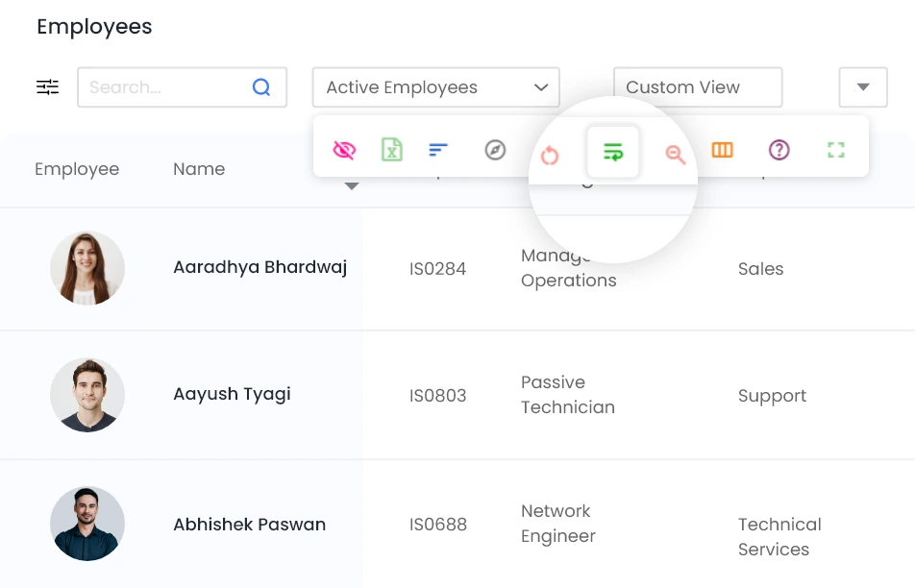Click the gray compass icon
915x588 pixels.
point(495,150)
